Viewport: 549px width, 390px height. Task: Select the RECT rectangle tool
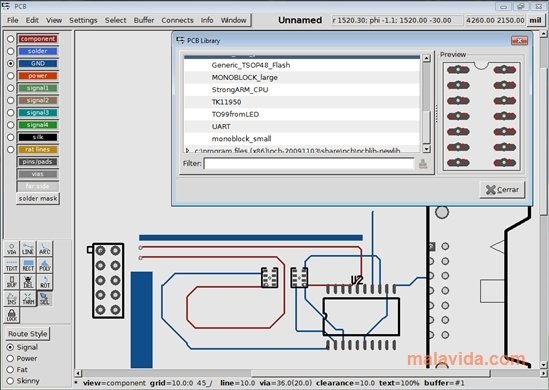coord(28,265)
